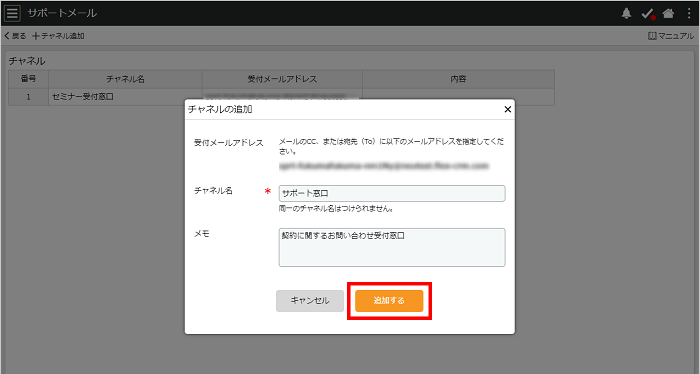Click row number 1 cell
The height and width of the screenshot is (374, 700).
[28, 96]
